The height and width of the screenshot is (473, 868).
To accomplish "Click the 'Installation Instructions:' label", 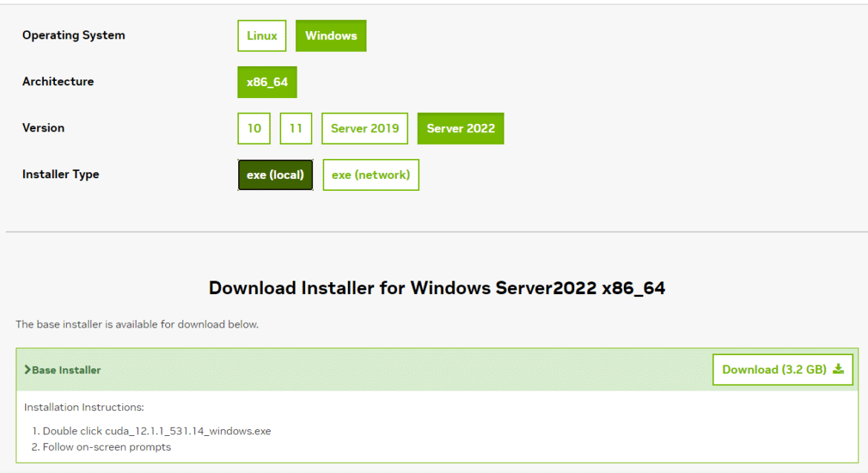I will click(84, 407).
